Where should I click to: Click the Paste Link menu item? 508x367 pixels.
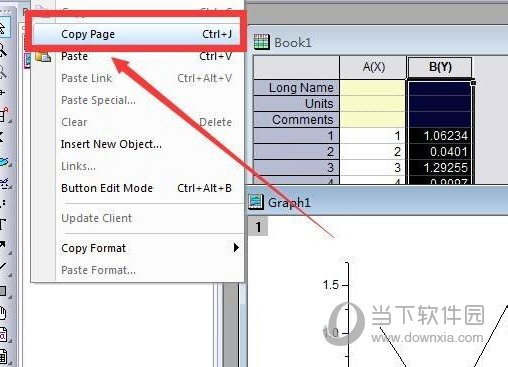pos(136,78)
